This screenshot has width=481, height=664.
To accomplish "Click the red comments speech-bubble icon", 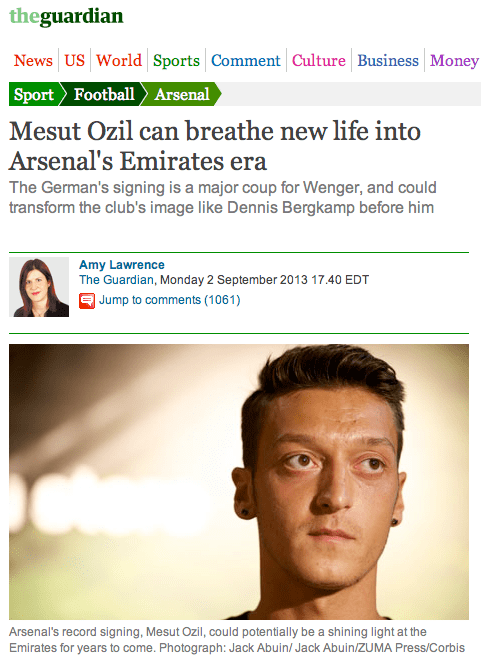I will [87, 301].
